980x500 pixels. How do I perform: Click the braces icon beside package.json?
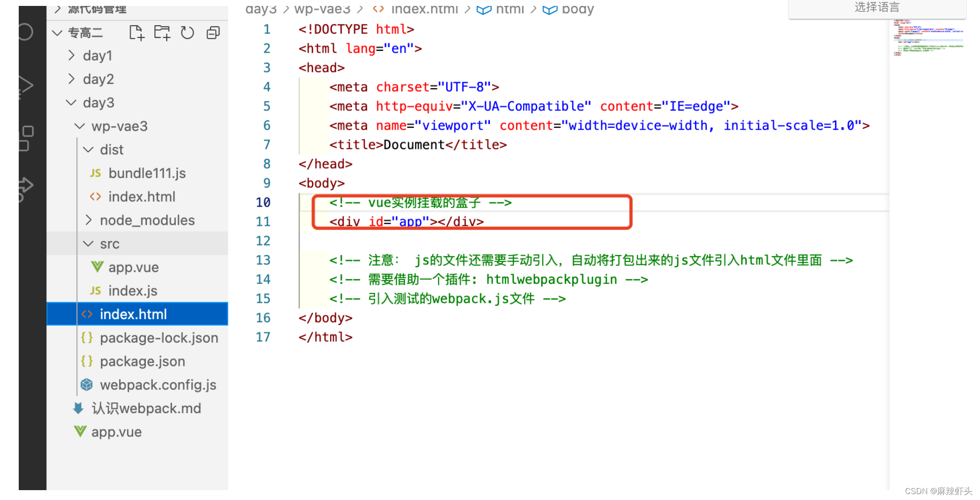[87, 361]
